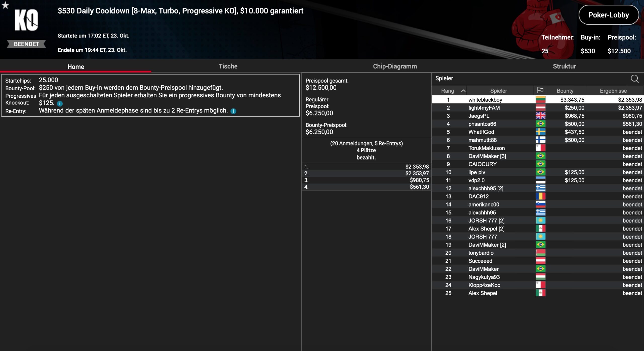Switch to the Tische tab
Image resolution: width=644 pixels, height=351 pixels.
228,66
